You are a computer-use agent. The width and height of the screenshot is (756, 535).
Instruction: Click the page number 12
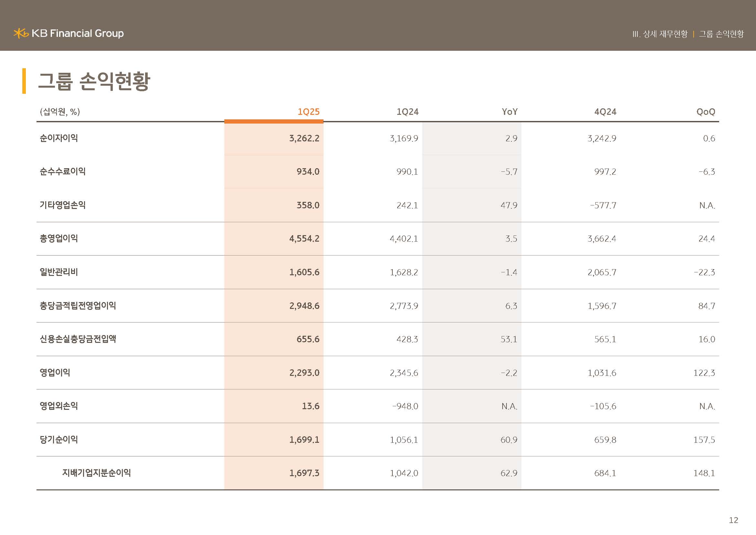pos(733,520)
